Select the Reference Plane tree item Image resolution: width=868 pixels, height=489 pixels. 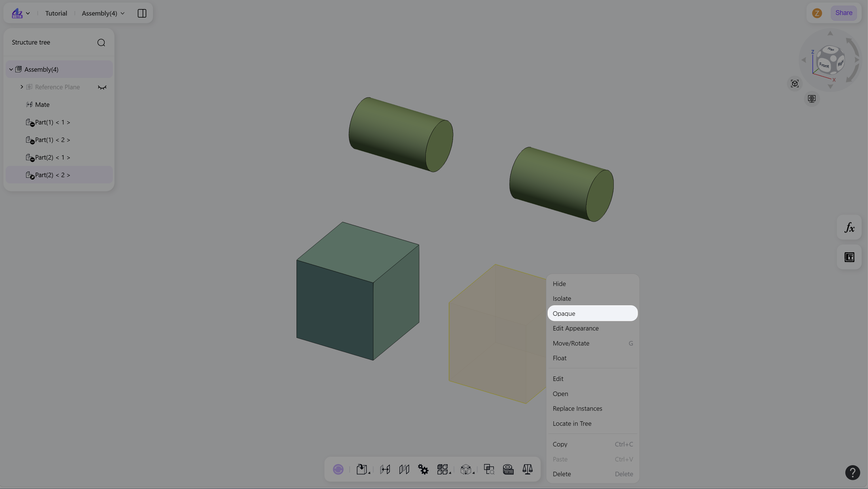(59, 87)
